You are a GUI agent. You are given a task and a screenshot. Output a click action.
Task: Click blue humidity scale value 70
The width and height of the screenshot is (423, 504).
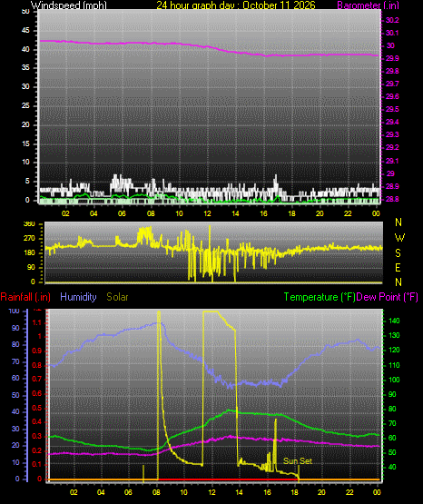pyautogui.click(x=15, y=362)
